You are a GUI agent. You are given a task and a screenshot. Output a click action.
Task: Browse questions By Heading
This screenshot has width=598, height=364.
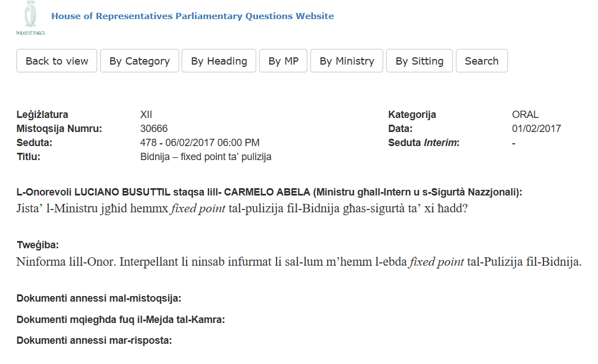219,61
